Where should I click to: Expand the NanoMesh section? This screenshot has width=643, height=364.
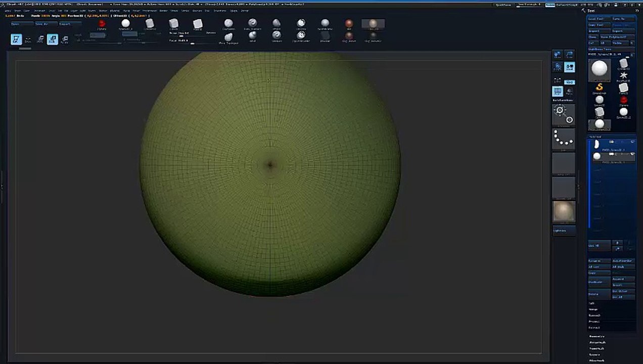coord(597,348)
